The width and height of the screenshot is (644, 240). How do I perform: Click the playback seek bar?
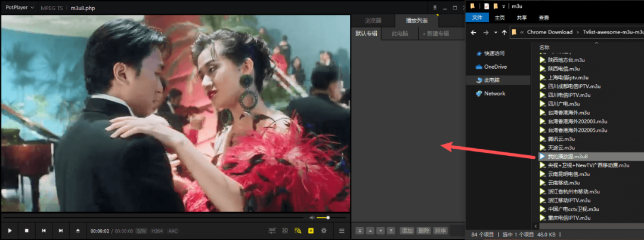click(154, 217)
